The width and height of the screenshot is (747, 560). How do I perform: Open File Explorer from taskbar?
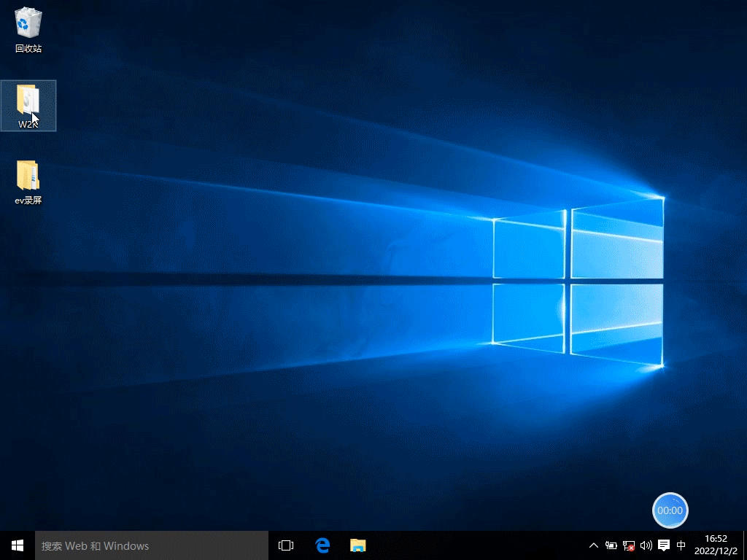point(357,545)
